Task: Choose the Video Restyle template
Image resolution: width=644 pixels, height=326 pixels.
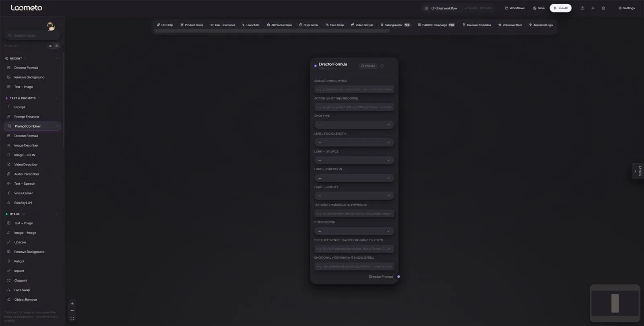Action: pos(362,25)
